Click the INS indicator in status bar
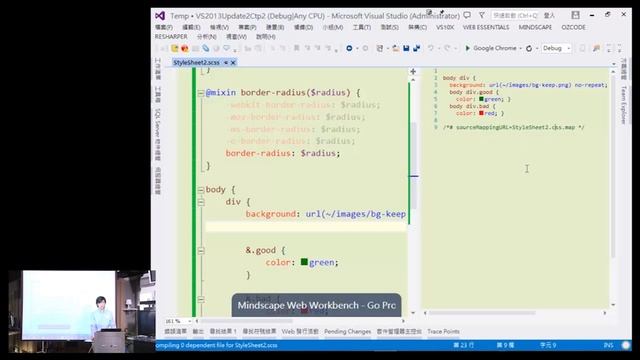 pos(608,345)
